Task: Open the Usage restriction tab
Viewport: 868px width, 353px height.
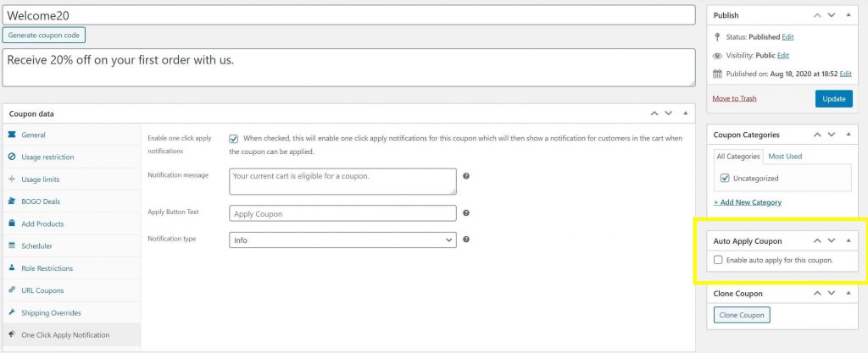Action: (x=71, y=157)
